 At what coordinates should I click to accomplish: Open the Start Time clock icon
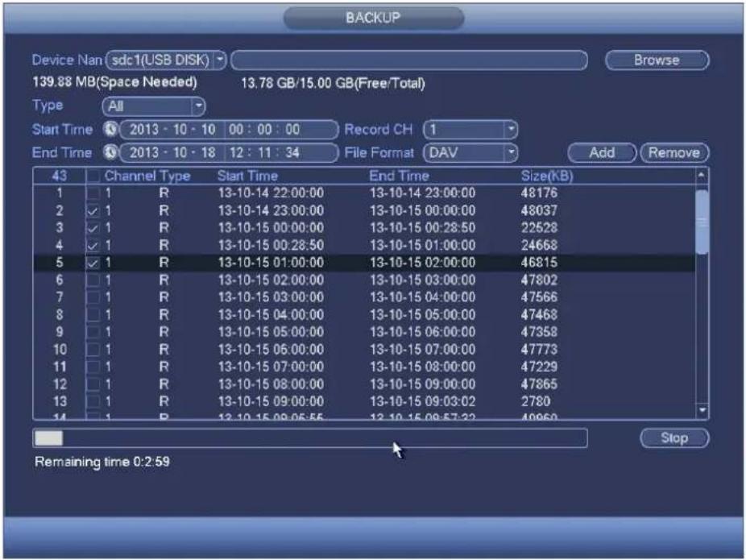(110, 130)
